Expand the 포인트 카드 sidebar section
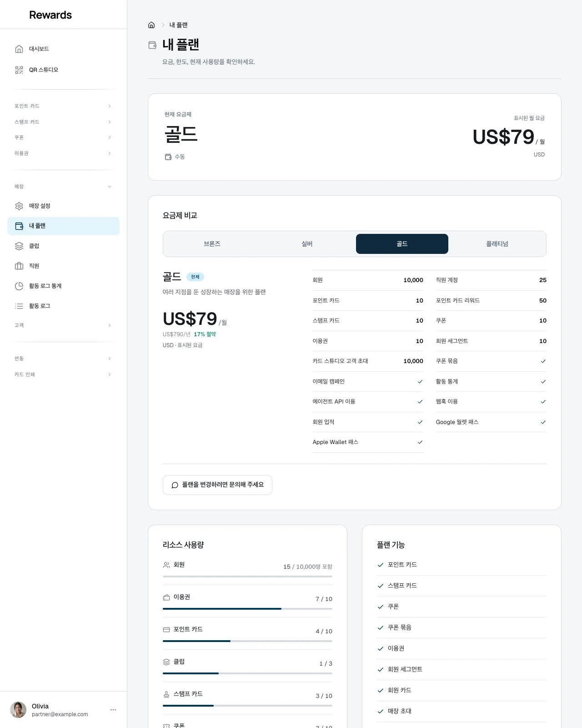Image resolution: width=582 pixels, height=728 pixels. 63,106
